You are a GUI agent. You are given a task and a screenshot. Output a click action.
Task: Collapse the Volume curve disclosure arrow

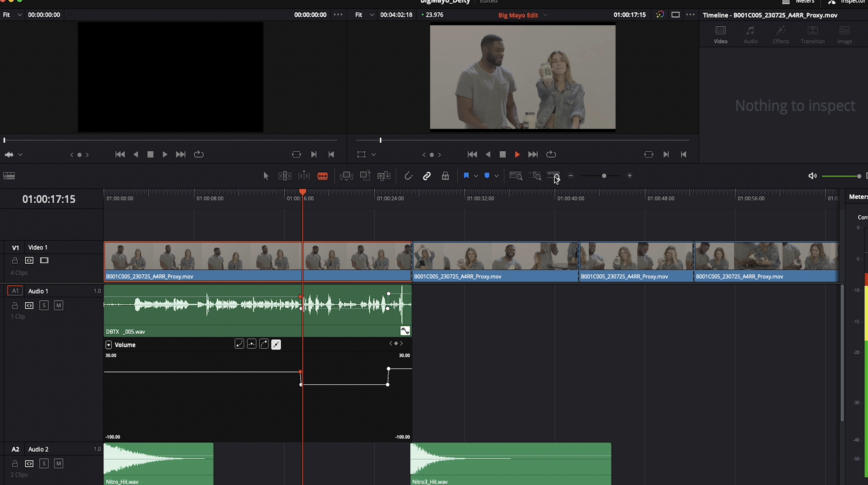[x=108, y=344]
